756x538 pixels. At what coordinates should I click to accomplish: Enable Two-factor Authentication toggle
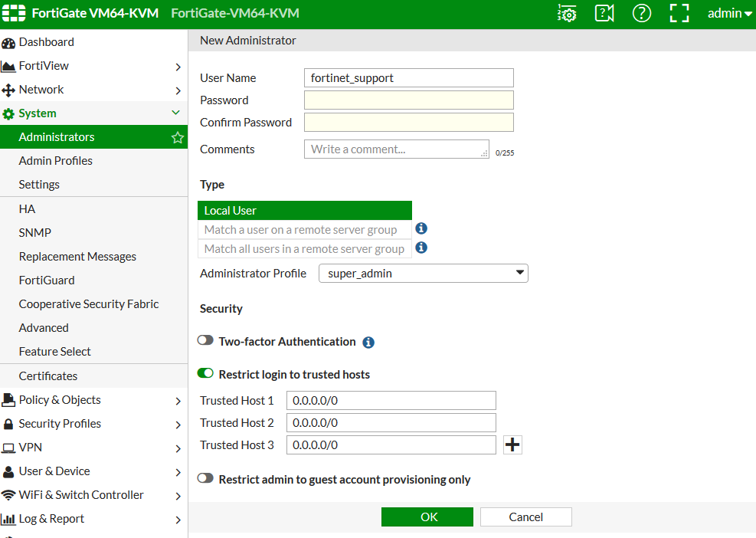click(205, 341)
